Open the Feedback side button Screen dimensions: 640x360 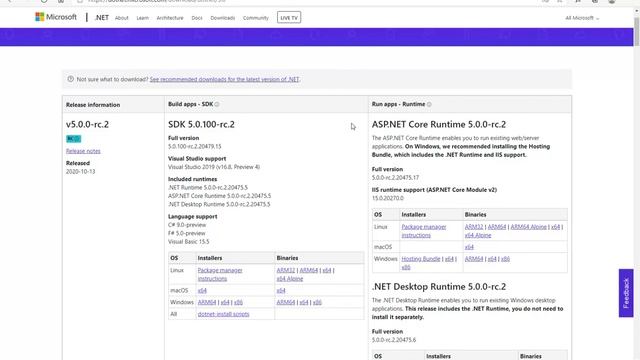(x=626, y=293)
